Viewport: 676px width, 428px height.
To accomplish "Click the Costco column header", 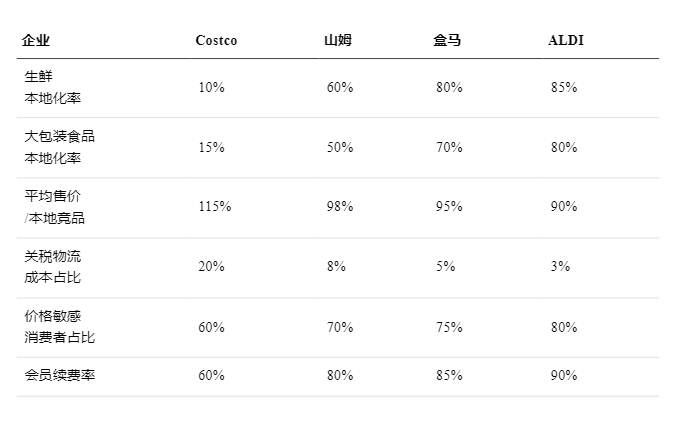I will 216,41.
